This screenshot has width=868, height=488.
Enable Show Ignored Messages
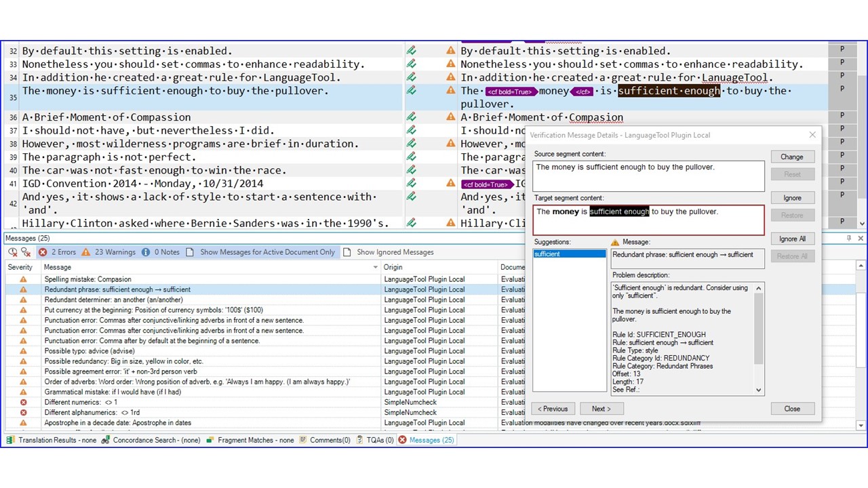click(389, 252)
